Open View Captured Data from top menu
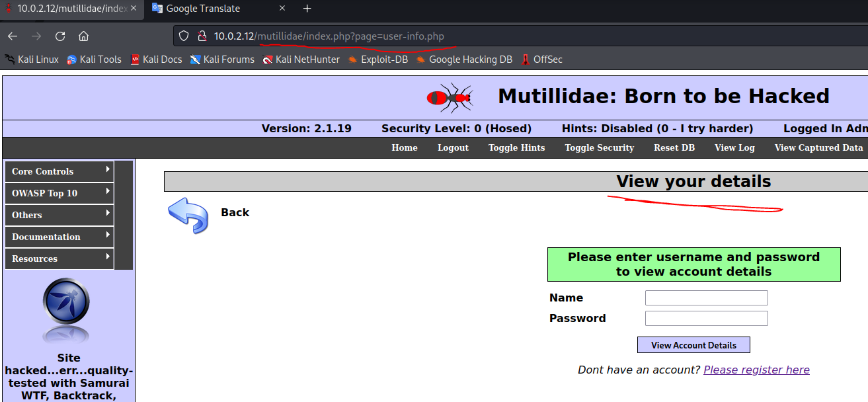This screenshot has height=402, width=868. 818,148
